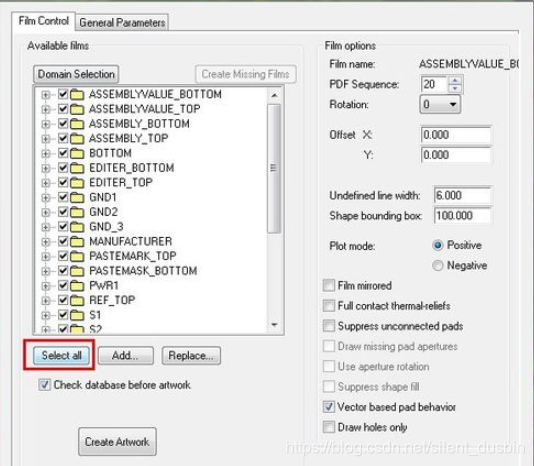Select Negative plot mode
The width and height of the screenshot is (534, 466).
coord(438,265)
